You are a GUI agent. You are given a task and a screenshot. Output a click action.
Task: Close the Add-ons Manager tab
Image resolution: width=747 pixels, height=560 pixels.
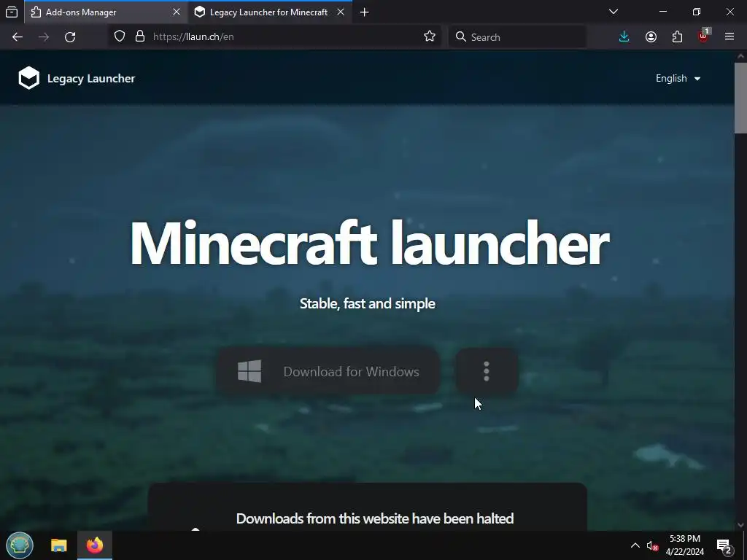(x=177, y=12)
